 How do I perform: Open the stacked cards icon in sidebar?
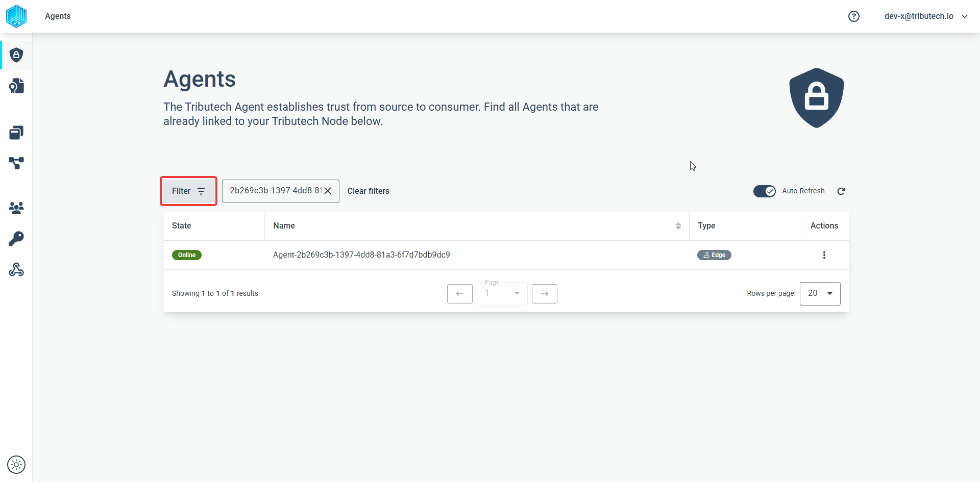tap(16, 133)
